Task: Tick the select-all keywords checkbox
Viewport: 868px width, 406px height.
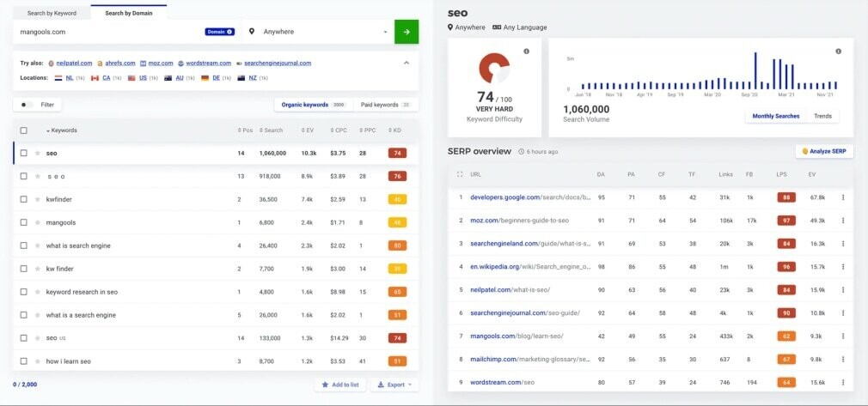Action: (x=24, y=130)
